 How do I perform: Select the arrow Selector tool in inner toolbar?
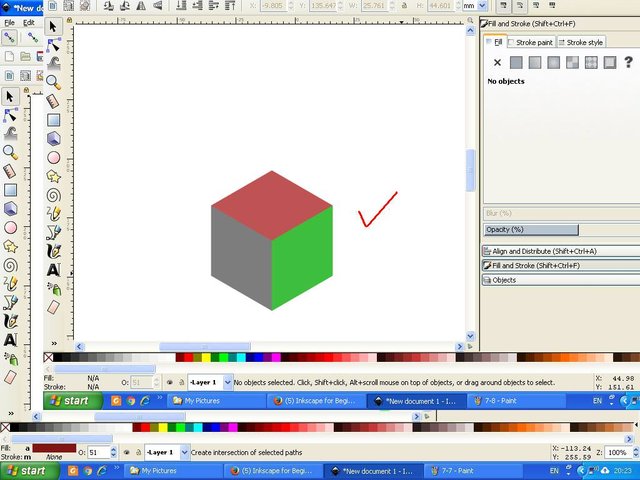coord(54,27)
